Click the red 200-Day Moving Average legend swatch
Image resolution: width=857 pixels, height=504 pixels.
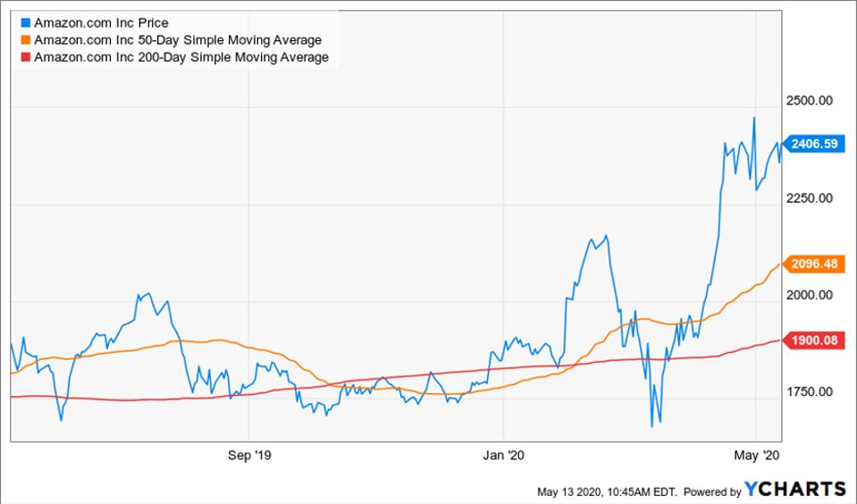(x=25, y=57)
